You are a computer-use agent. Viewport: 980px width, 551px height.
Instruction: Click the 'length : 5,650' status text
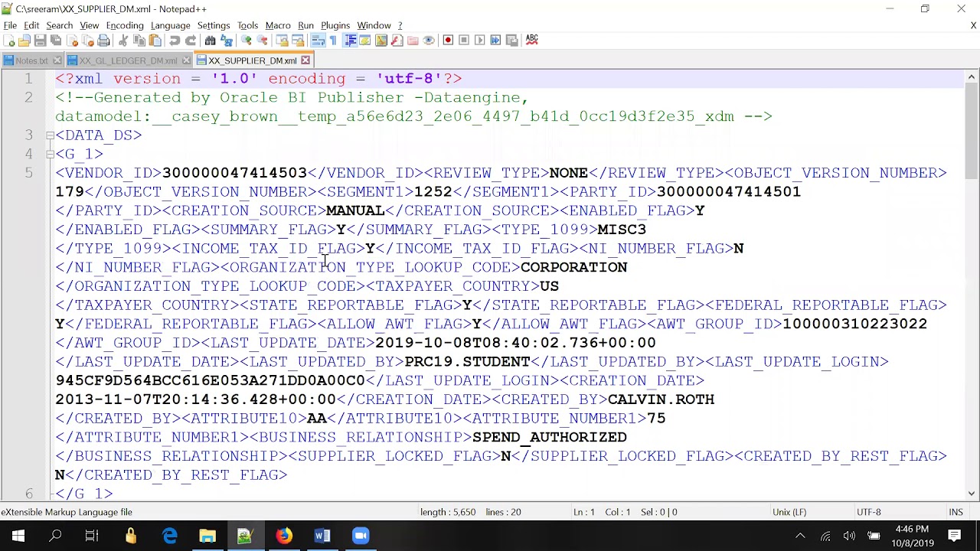pos(448,512)
